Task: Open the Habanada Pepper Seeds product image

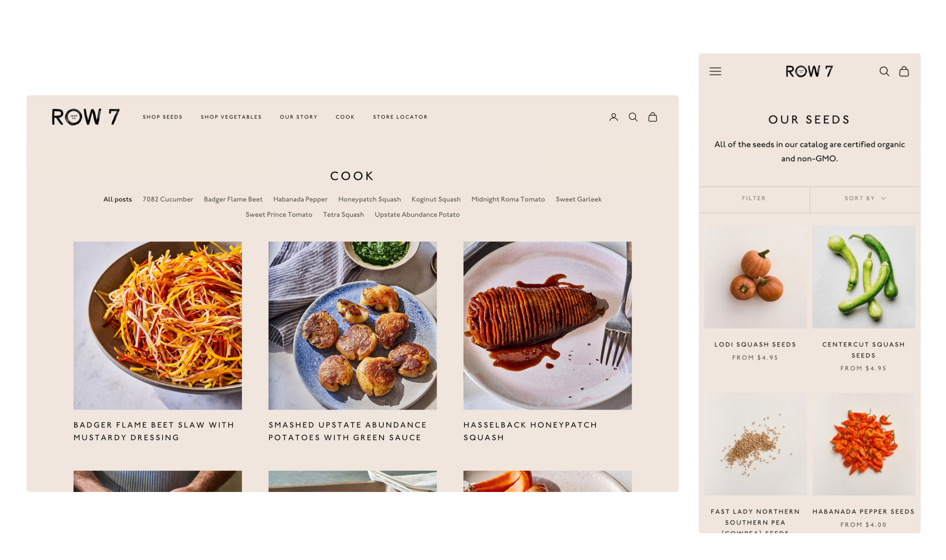Action: point(863,444)
